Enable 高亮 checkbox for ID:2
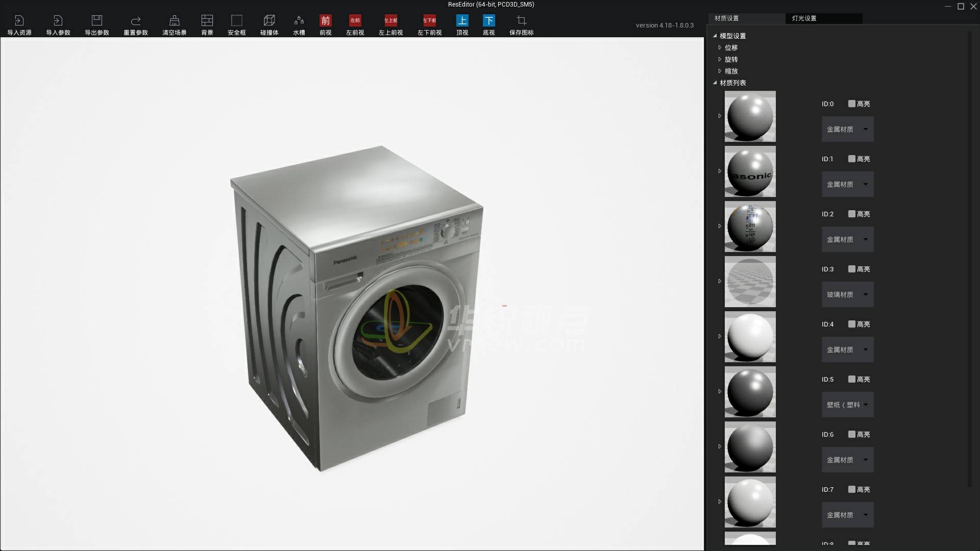This screenshot has width=980, height=551. [852, 214]
